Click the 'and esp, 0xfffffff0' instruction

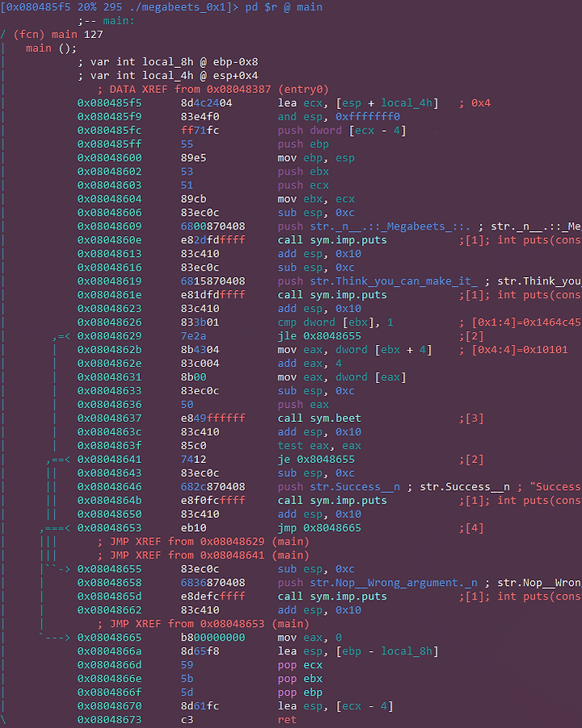[339, 117]
